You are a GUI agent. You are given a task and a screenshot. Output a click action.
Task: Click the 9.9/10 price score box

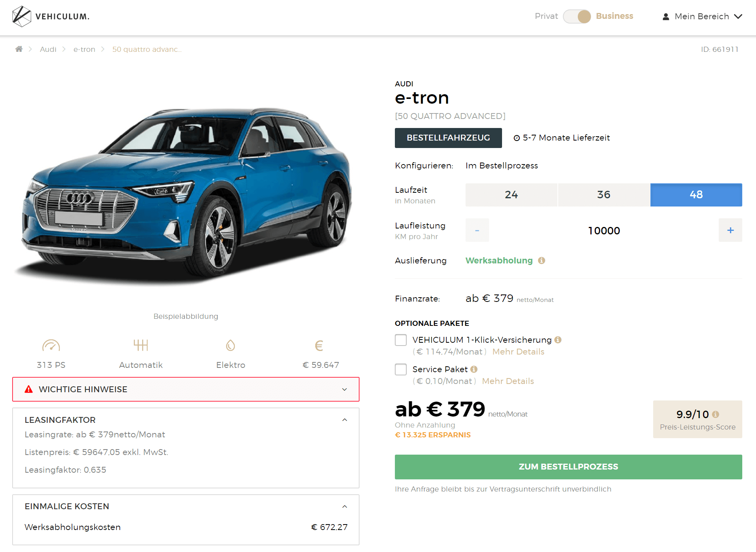click(x=698, y=419)
